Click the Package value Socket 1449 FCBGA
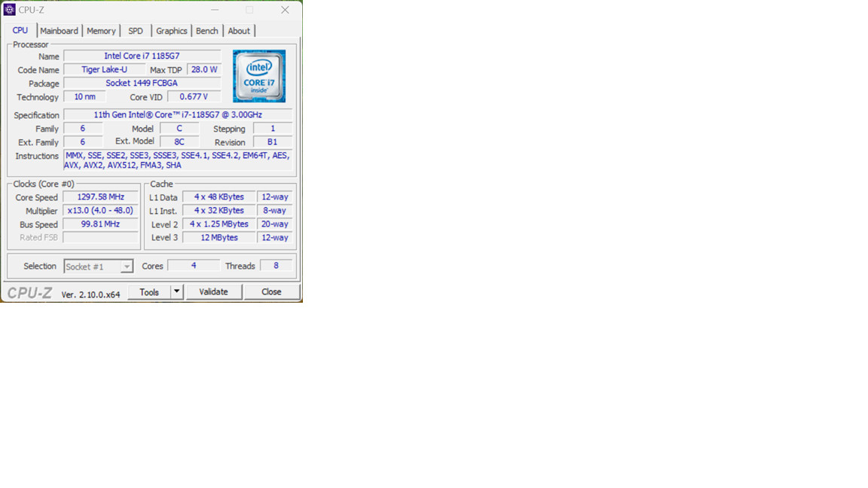Viewport: 868px width, 488px height. [x=142, y=83]
